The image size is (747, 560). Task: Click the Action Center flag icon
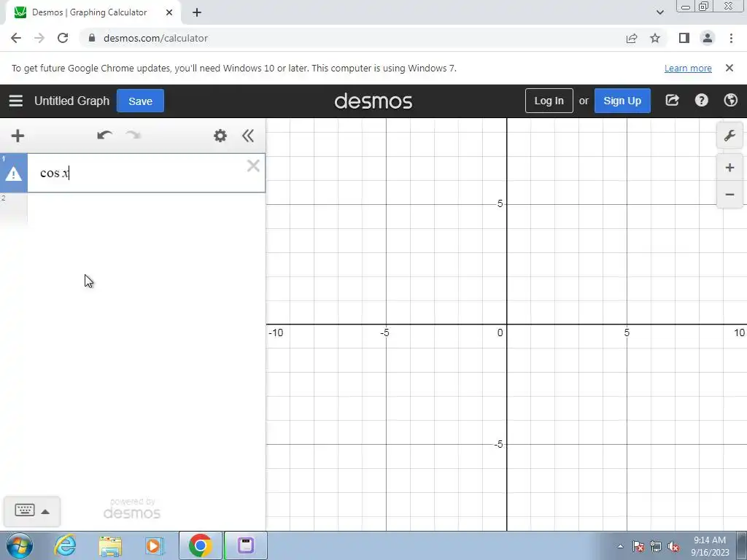[638, 547]
